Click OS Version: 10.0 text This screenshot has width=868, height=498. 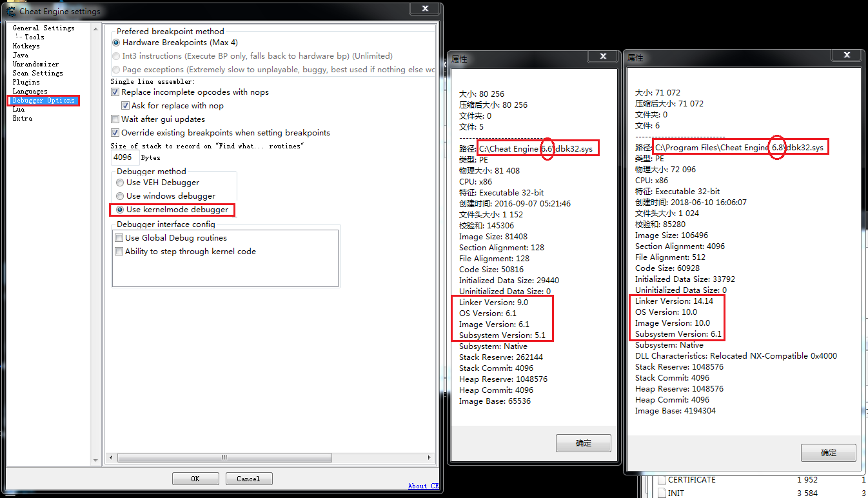666,312
